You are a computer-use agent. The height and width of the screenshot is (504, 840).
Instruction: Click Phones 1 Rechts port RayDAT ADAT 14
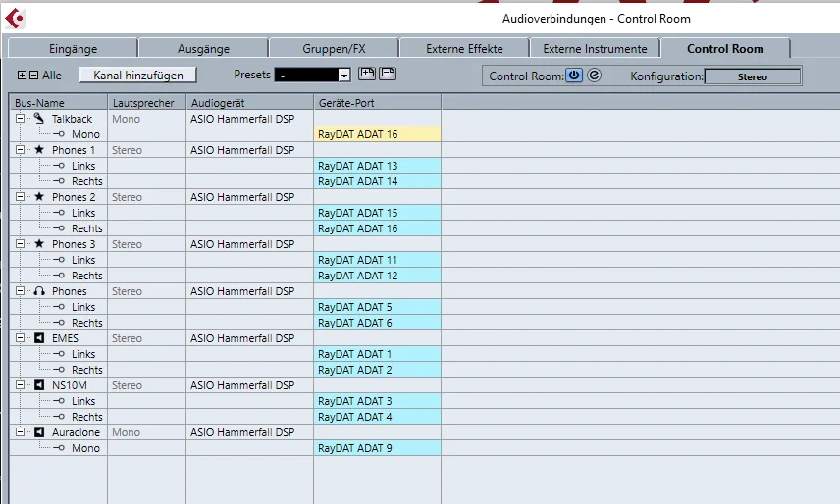[x=377, y=181]
